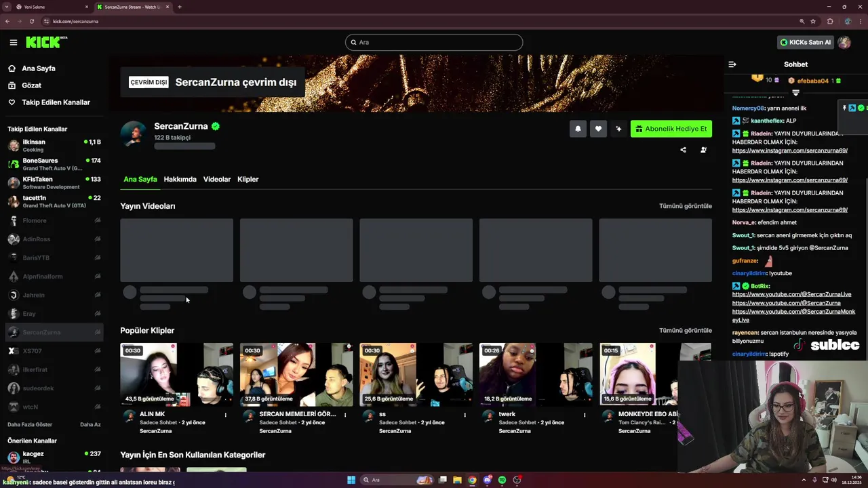Switch to Klipler tab
The image size is (868, 488).
(248, 179)
